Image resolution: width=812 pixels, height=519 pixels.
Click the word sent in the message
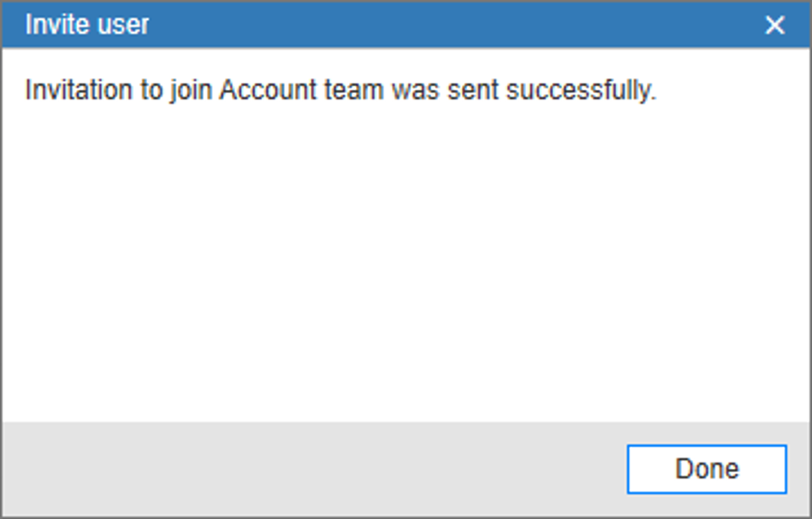(473, 90)
